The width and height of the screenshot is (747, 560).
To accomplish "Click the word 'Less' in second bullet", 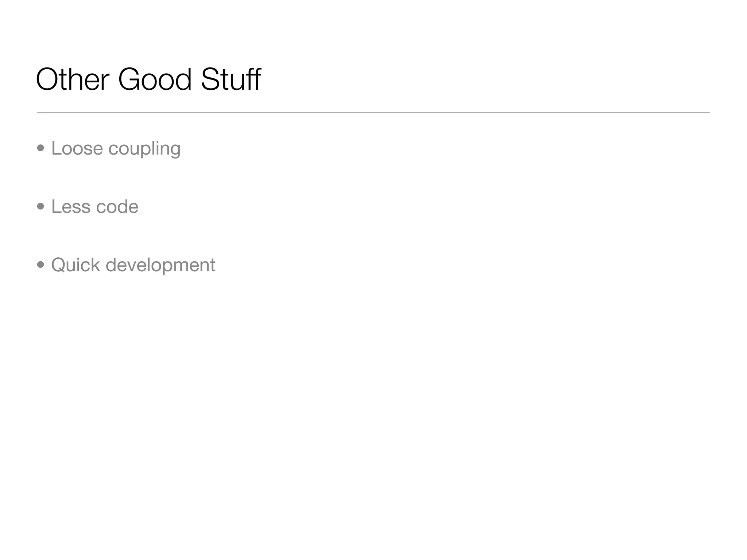I will tap(70, 207).
